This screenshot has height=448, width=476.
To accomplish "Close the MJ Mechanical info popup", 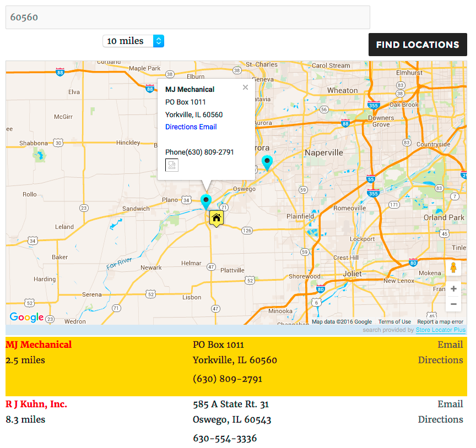I will 245,88.
